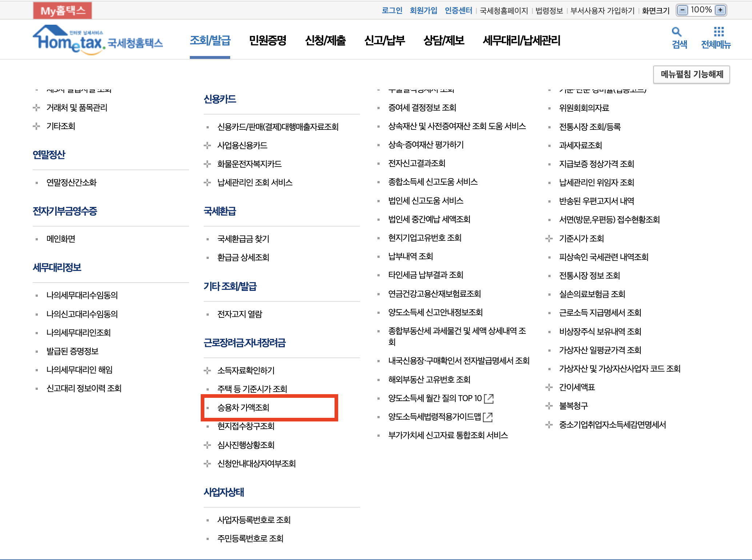Click the search magnifier icon
The width and height of the screenshot is (752, 560).
click(677, 32)
